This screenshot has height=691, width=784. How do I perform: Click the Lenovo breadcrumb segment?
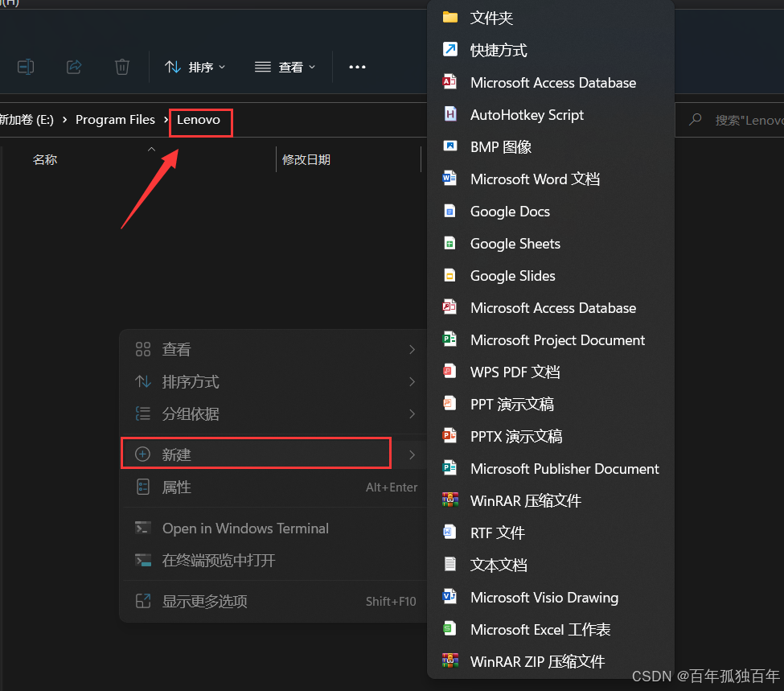199,120
